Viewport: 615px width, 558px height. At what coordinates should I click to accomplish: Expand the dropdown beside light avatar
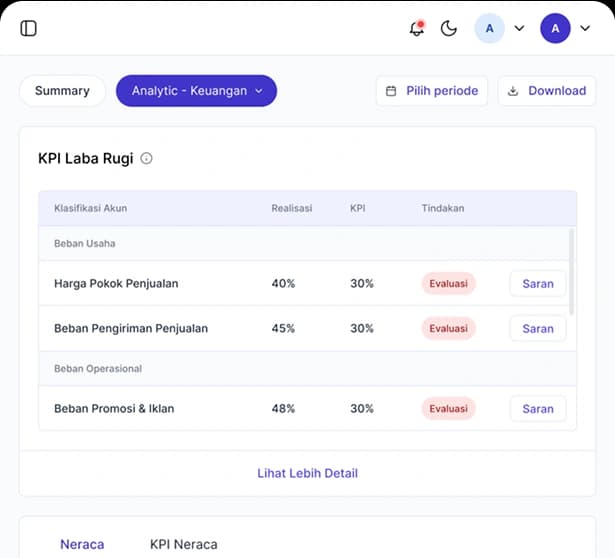(x=519, y=29)
